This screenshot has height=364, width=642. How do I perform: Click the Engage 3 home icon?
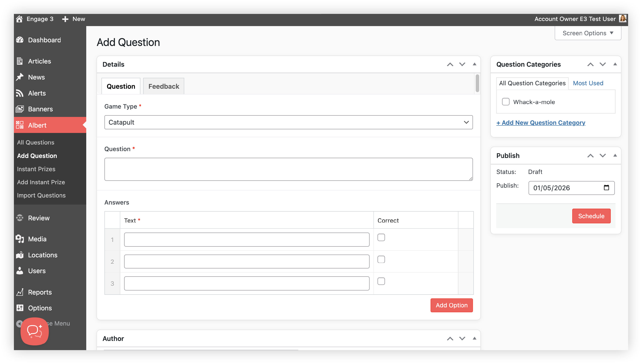pos(19,19)
